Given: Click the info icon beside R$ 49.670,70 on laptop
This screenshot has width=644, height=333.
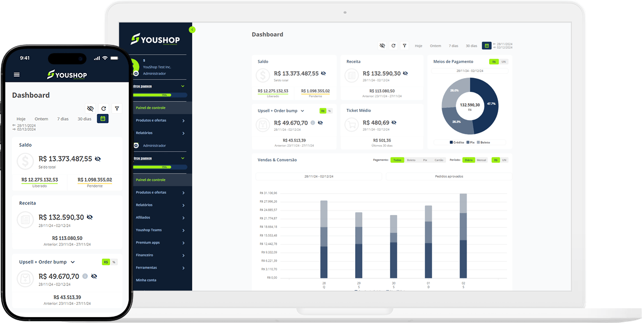Looking at the screenshot, I should tap(313, 123).
